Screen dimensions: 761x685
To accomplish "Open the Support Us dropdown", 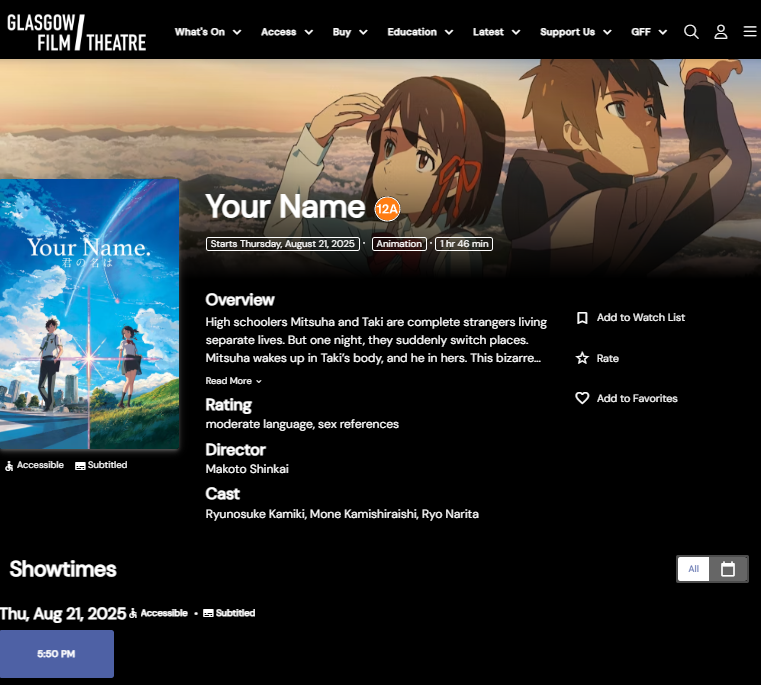I will tap(576, 32).
